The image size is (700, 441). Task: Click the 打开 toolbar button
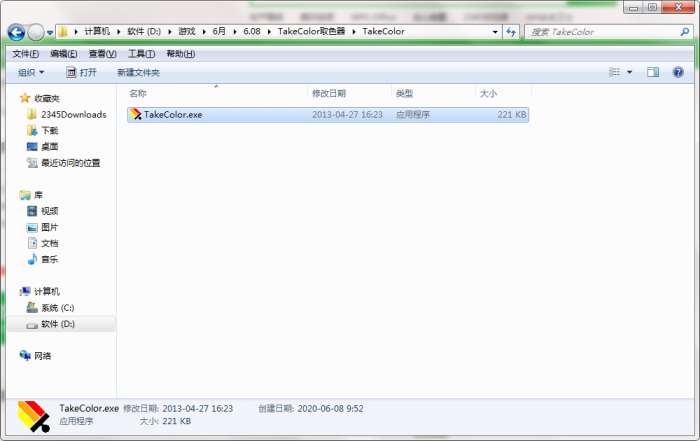tap(81, 72)
